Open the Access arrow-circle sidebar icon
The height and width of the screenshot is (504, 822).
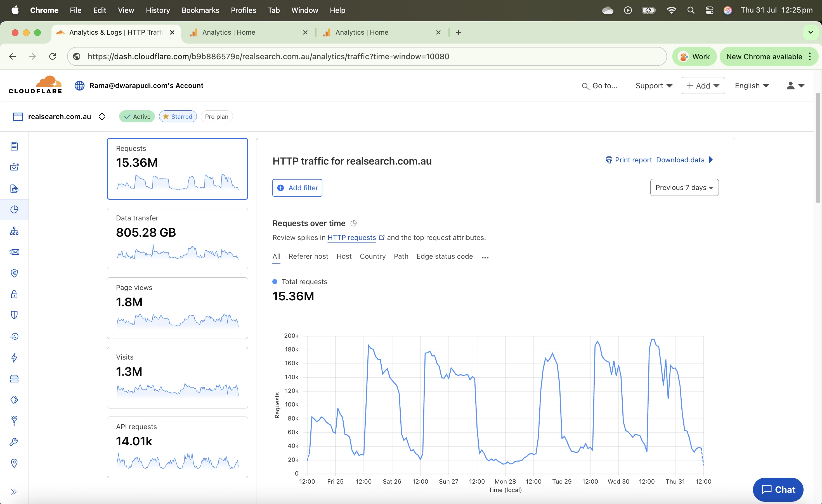14,336
